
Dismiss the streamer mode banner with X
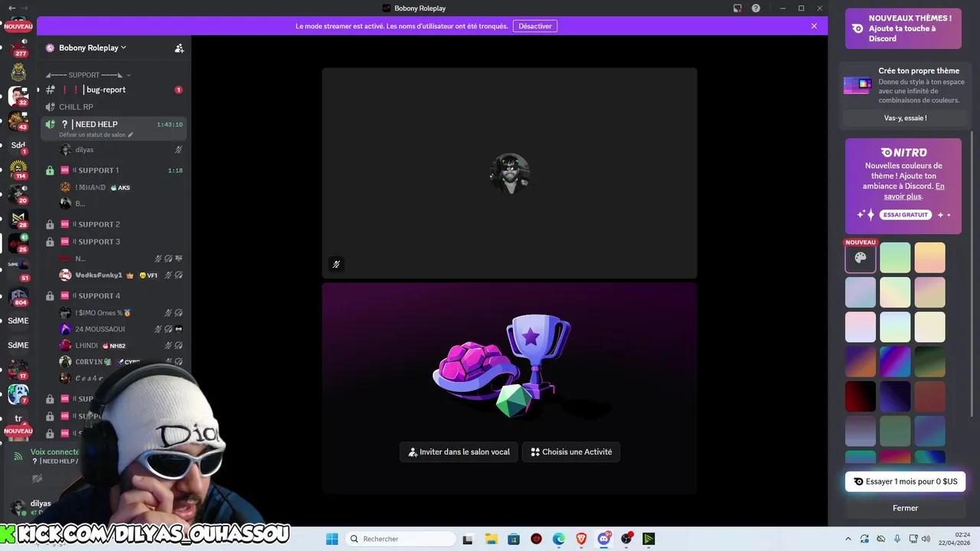pyautogui.click(x=814, y=26)
